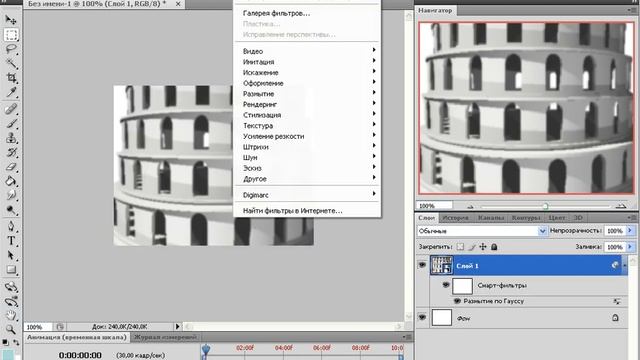Select the Zoom tool
640x360 pixels.
point(11,329)
